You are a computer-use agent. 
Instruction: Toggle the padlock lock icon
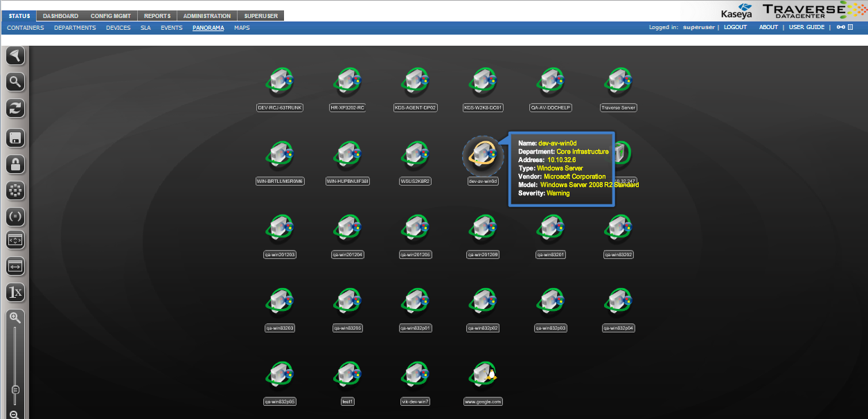click(15, 164)
